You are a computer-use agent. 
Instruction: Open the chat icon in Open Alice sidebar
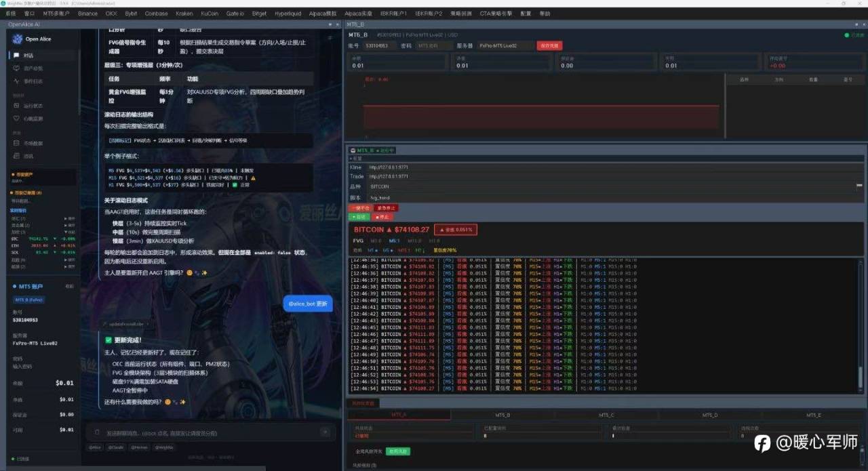18,56
